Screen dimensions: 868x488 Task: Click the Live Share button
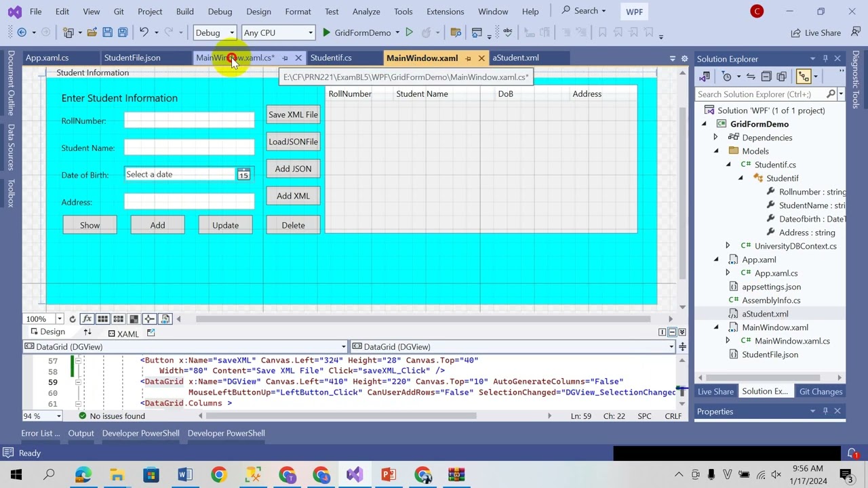tap(816, 33)
